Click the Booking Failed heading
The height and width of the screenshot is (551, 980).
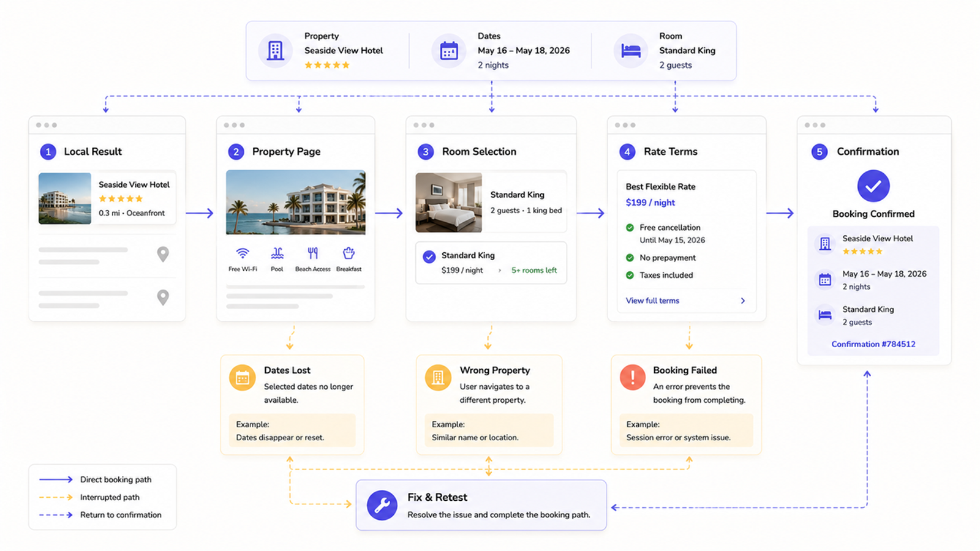pyautogui.click(x=685, y=370)
